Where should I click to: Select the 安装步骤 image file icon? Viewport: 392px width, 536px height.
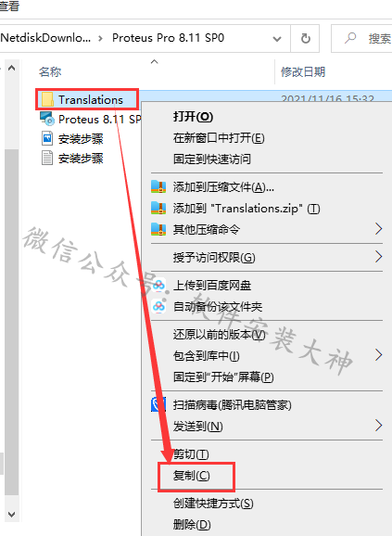coord(47,138)
